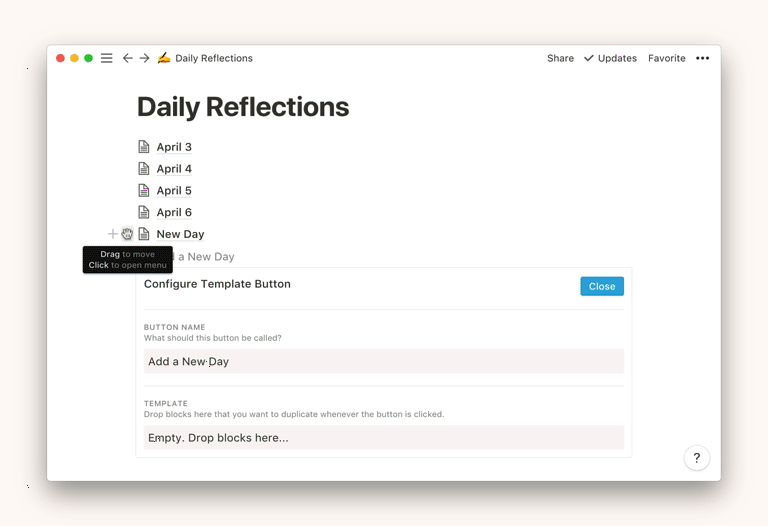Open the three-dots page options menu
This screenshot has height=526, width=768.
(x=702, y=58)
